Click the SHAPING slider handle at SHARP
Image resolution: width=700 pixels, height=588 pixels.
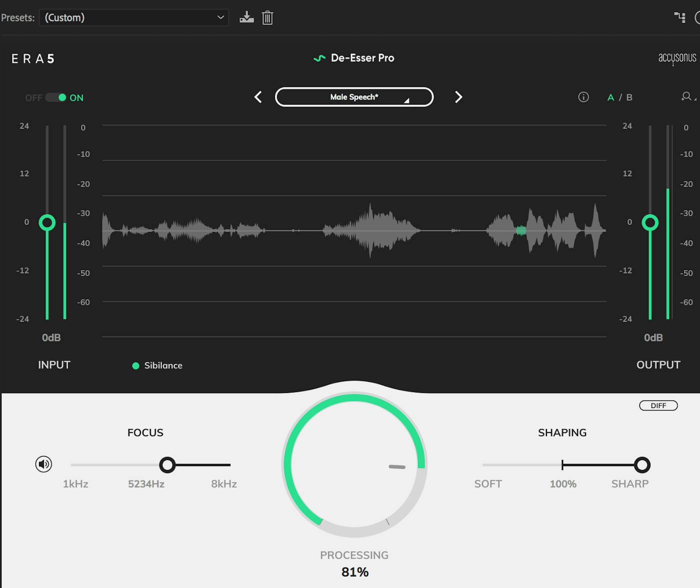click(642, 465)
